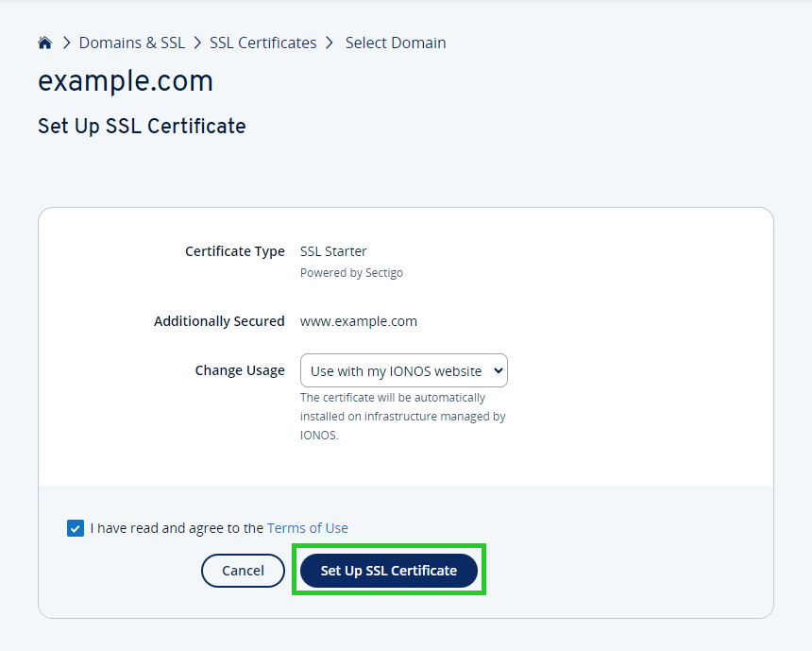Image resolution: width=812 pixels, height=651 pixels.
Task: Click the chevron between Domains & SSL and SSL Certificates
Action: tap(197, 43)
